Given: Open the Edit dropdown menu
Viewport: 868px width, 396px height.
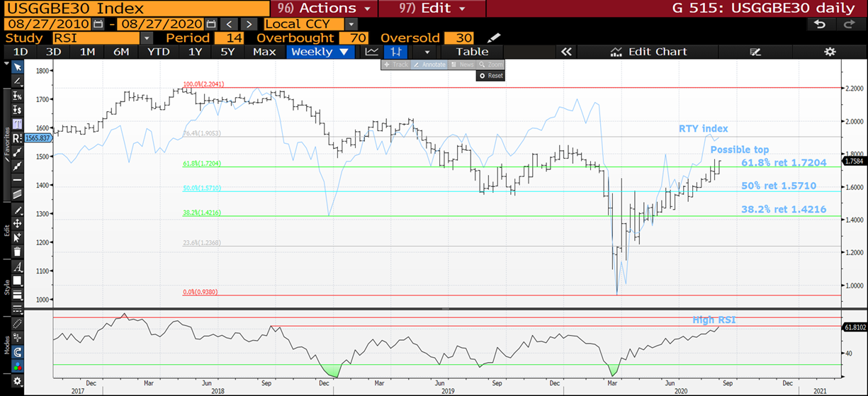Looking at the screenshot, I should coord(432,9).
